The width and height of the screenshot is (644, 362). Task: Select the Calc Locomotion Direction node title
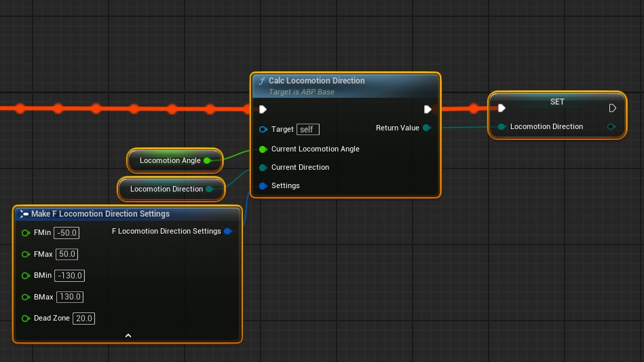(317, 81)
